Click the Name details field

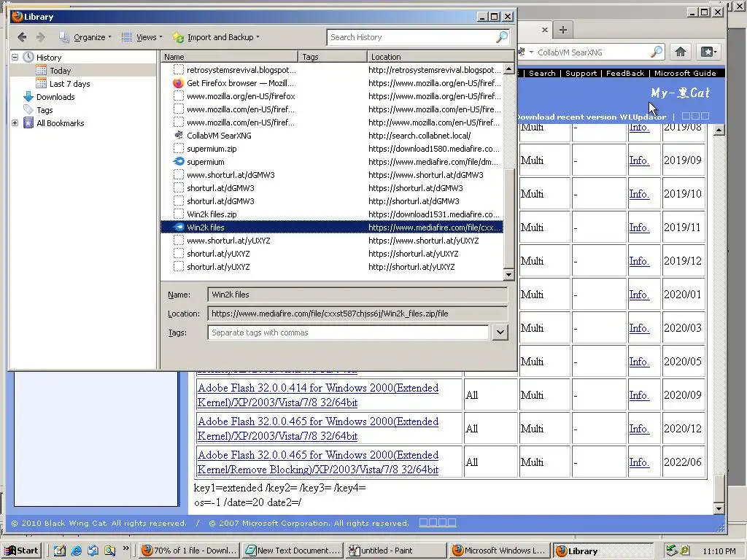click(x=357, y=295)
